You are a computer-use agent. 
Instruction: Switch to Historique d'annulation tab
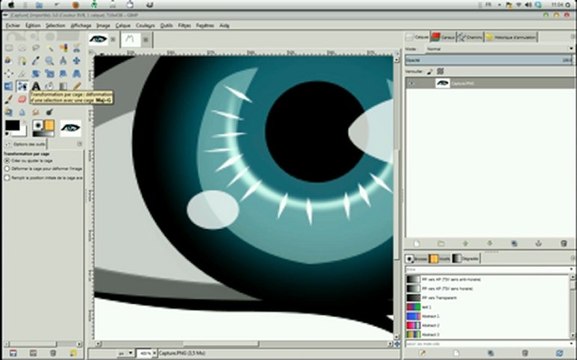coord(511,37)
